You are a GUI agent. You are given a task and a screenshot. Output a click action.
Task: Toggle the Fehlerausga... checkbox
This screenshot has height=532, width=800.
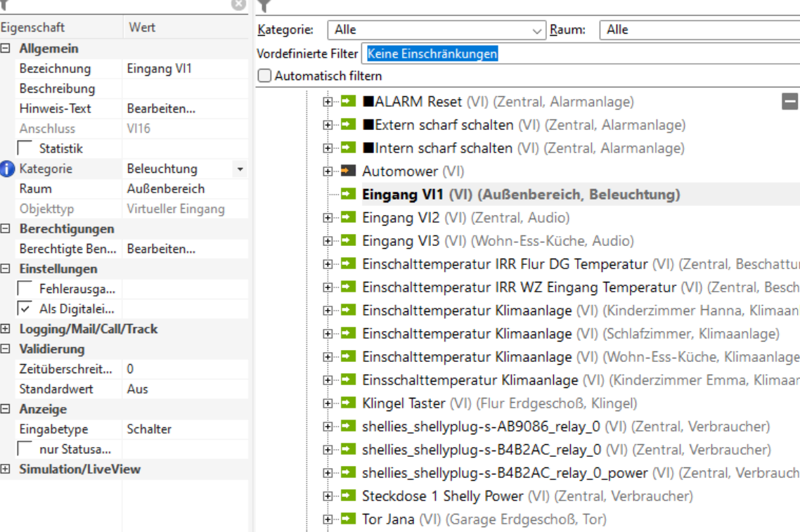tap(25, 288)
